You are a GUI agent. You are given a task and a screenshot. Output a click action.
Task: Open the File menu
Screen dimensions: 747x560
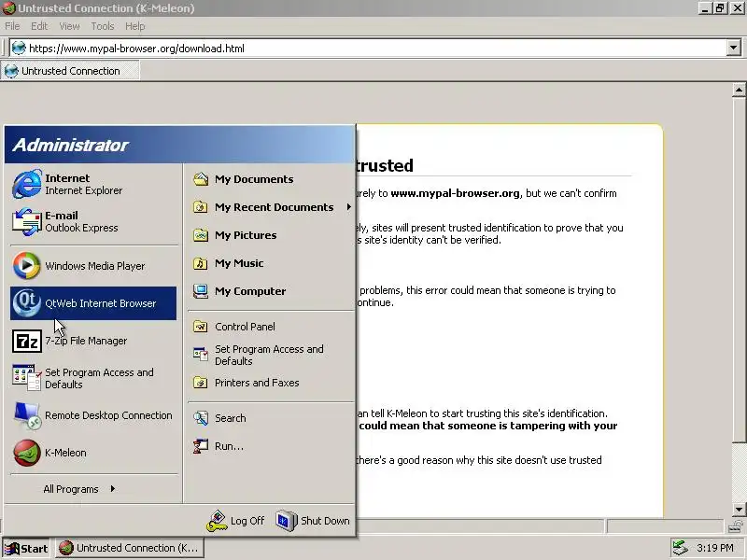pos(12,26)
